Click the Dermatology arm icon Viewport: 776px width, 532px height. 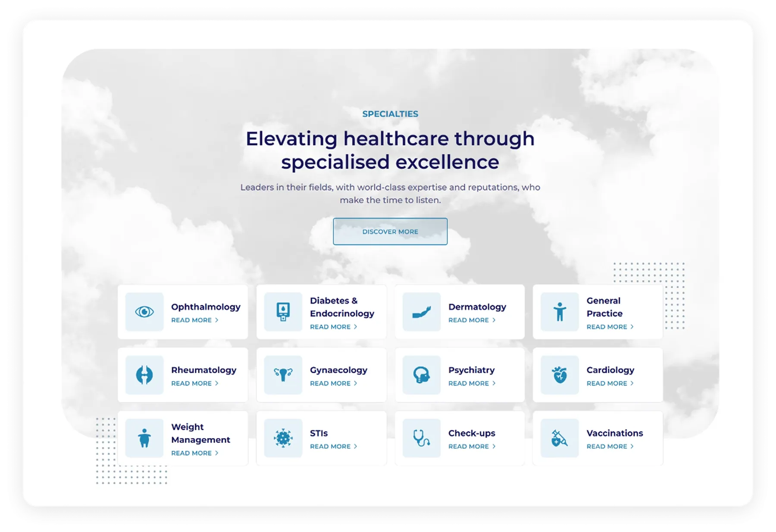pyautogui.click(x=421, y=312)
